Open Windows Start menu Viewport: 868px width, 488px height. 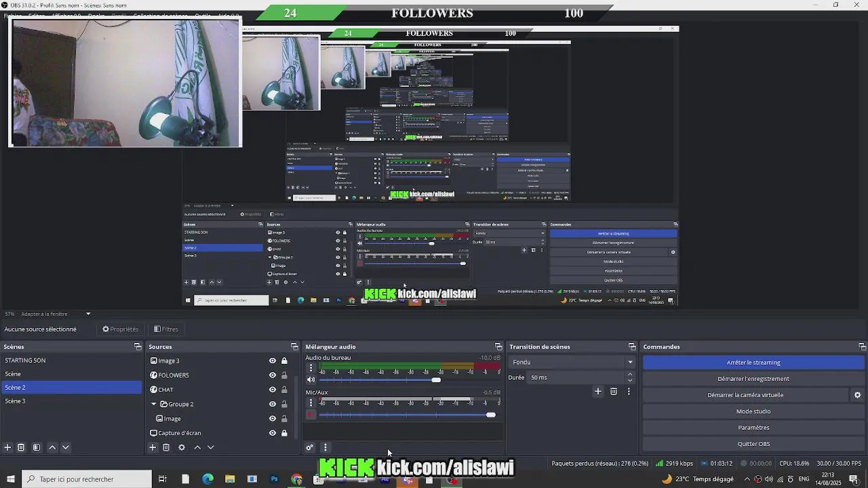tap(10, 479)
